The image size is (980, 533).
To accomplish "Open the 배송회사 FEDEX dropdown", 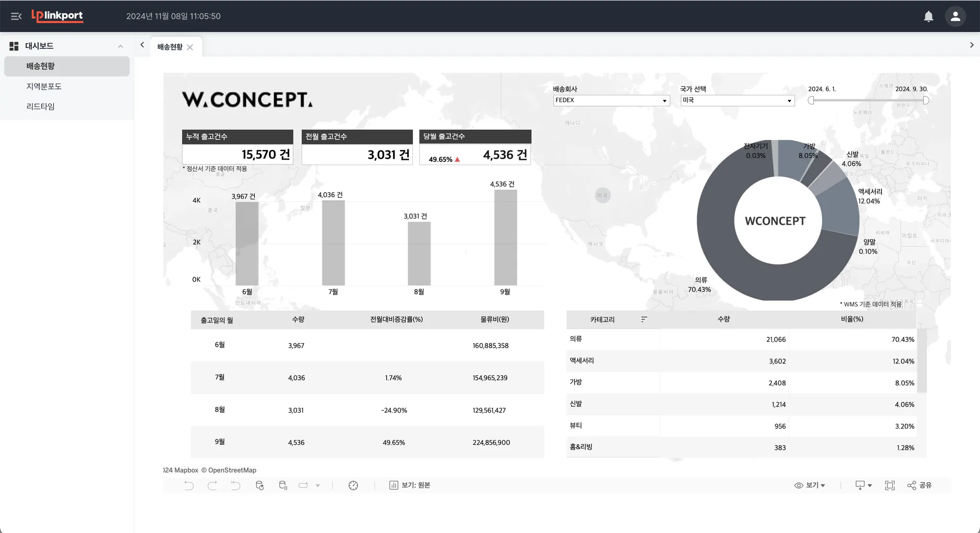I will click(611, 101).
